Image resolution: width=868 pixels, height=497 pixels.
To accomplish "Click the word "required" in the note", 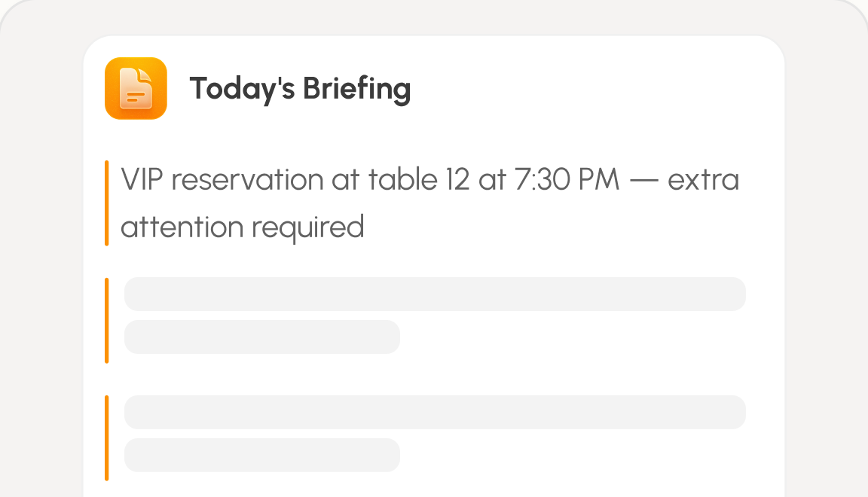I will pos(307,228).
